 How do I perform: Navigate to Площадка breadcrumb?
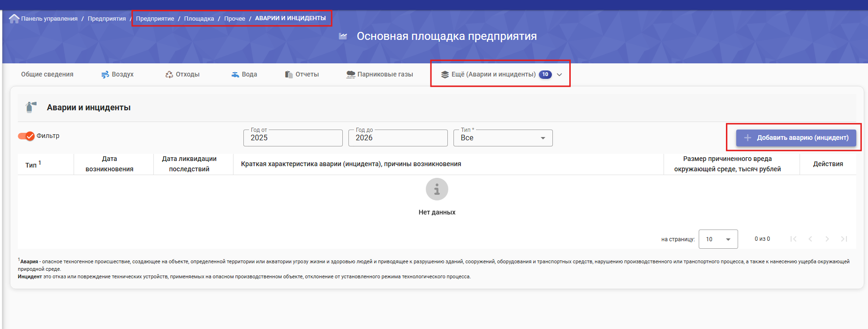[x=199, y=19]
